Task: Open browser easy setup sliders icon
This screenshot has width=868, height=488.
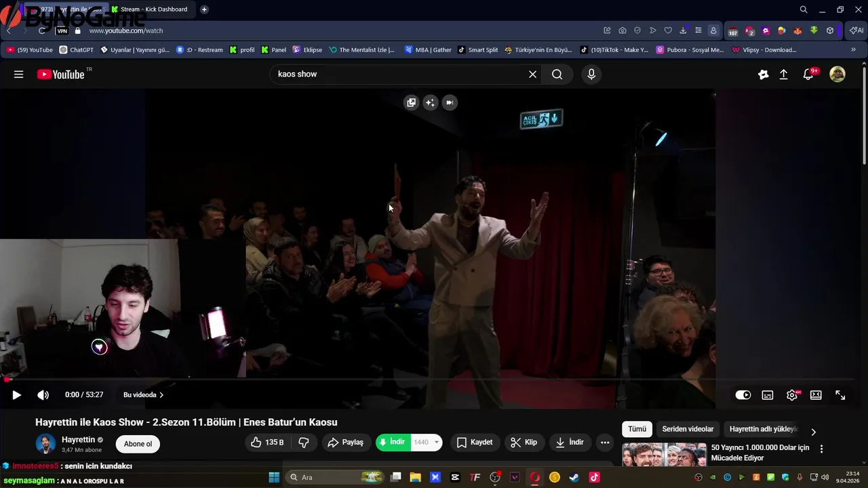Action: tap(698, 30)
